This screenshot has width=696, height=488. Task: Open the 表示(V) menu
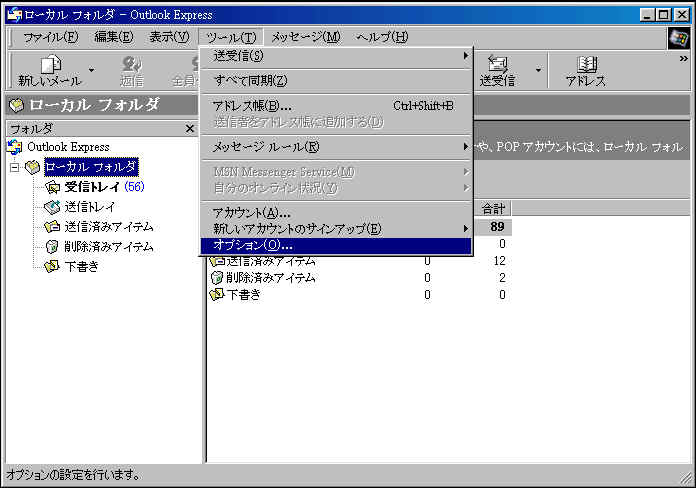[169, 37]
